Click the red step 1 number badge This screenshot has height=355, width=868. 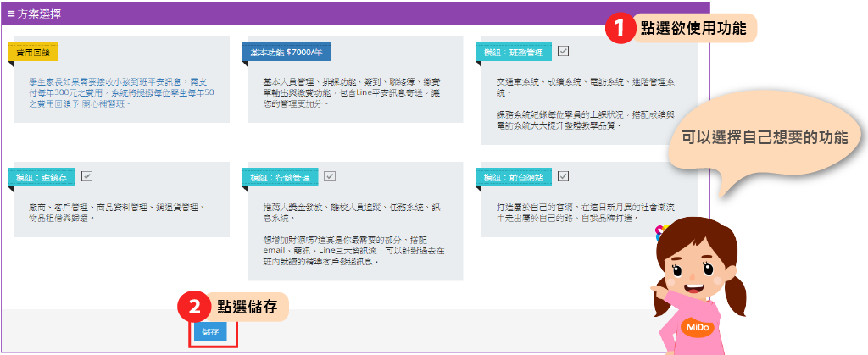619,28
